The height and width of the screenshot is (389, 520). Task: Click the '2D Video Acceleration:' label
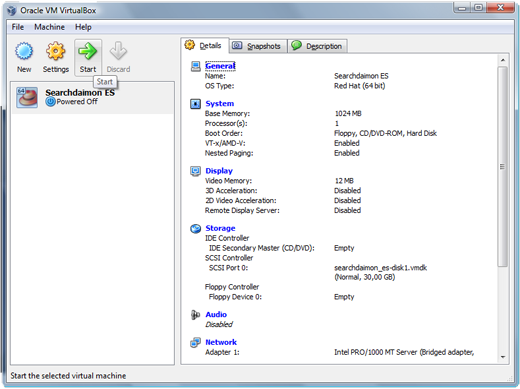(241, 201)
